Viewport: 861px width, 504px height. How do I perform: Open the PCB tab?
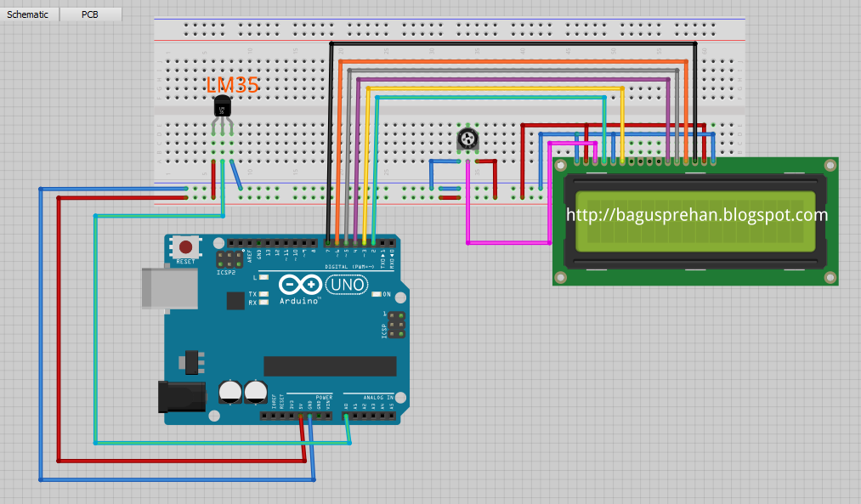[x=90, y=14]
